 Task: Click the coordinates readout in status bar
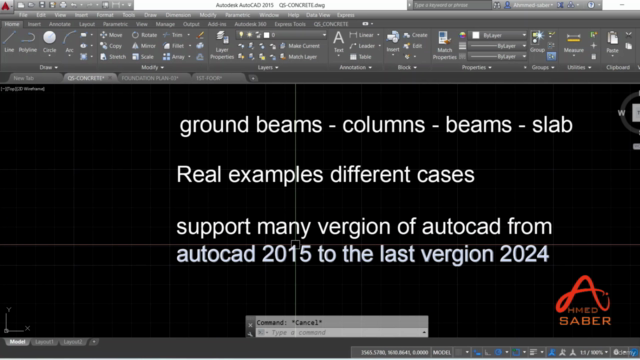(394, 353)
